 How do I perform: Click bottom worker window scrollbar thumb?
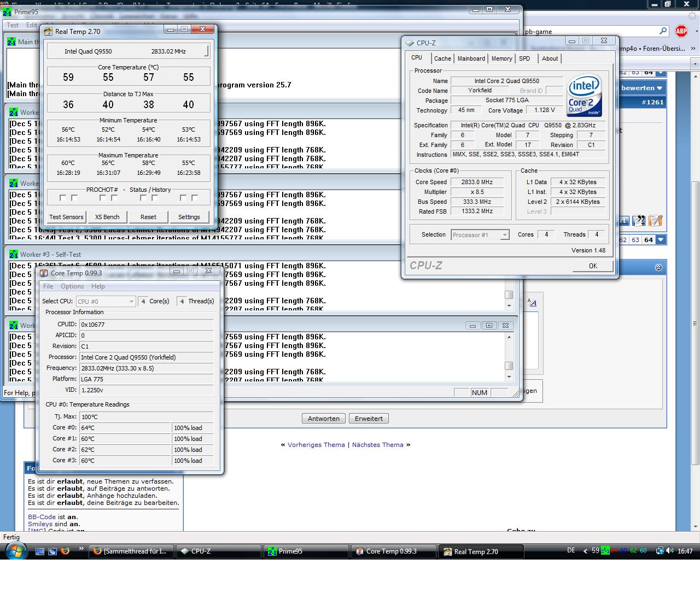509,366
